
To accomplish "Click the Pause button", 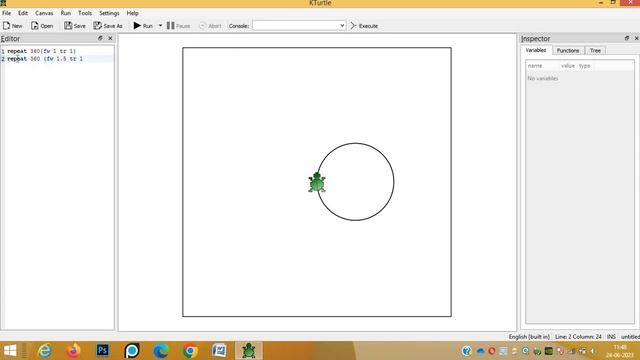I will click(179, 26).
